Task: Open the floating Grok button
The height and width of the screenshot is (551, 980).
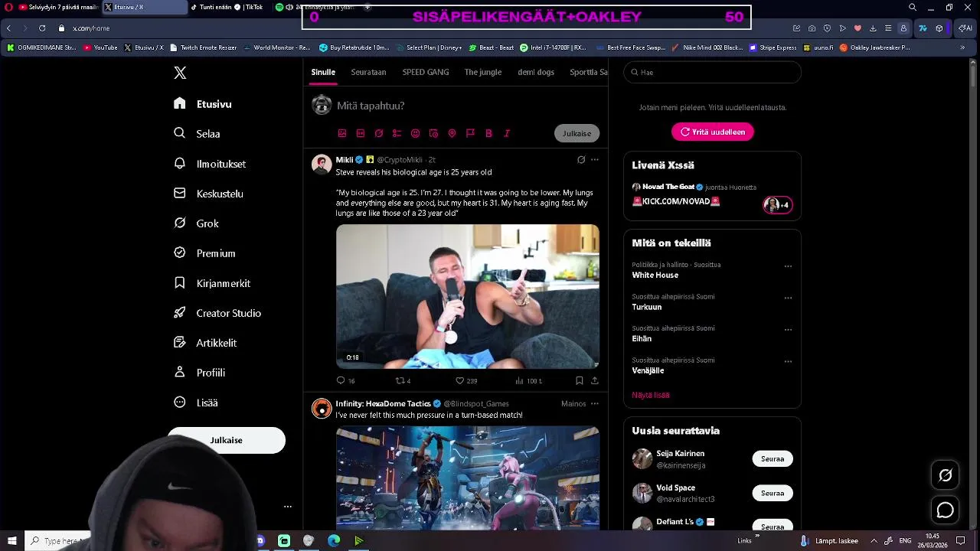Action: click(946, 475)
